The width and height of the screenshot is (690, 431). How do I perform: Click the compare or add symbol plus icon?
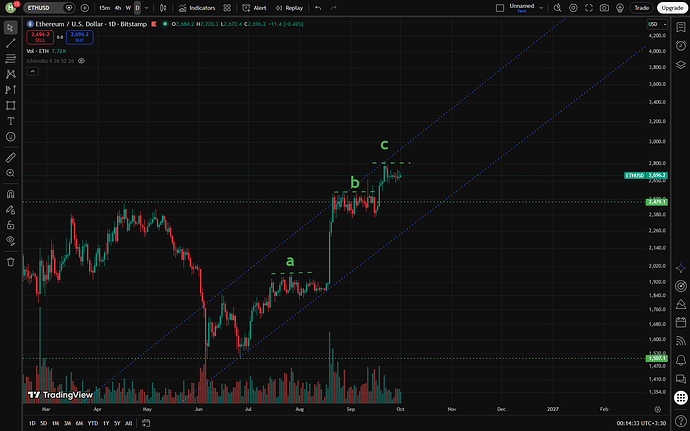pos(85,8)
